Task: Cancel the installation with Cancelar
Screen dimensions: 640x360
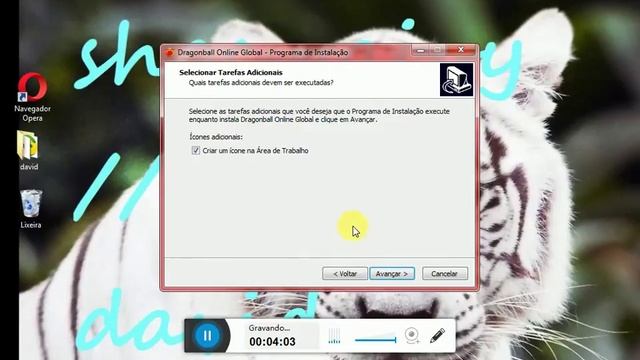Action: click(x=444, y=273)
